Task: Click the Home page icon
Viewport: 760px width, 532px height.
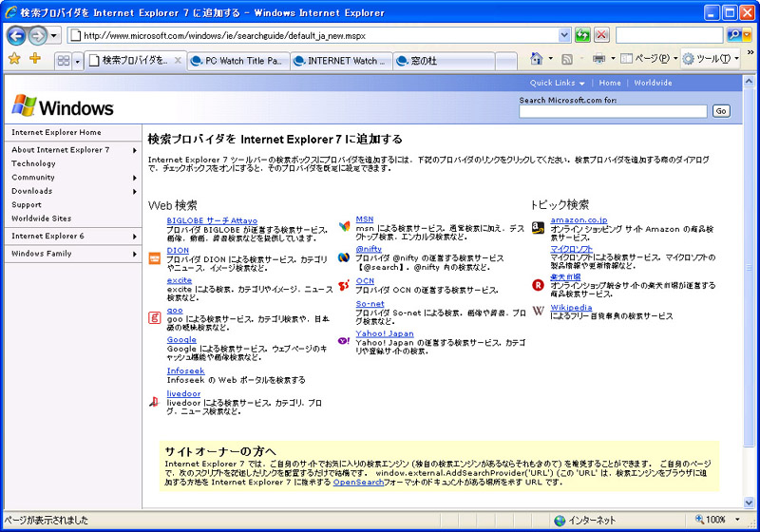Action: (x=536, y=59)
